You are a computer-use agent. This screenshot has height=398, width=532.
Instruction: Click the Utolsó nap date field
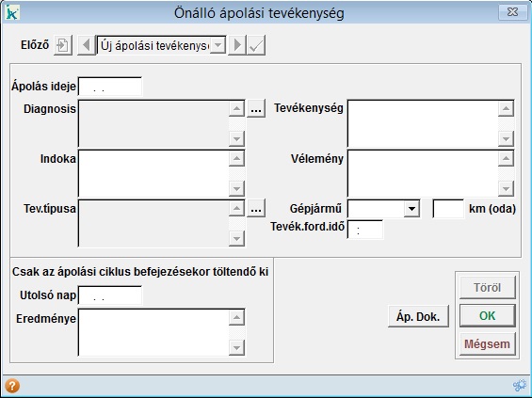point(110,295)
